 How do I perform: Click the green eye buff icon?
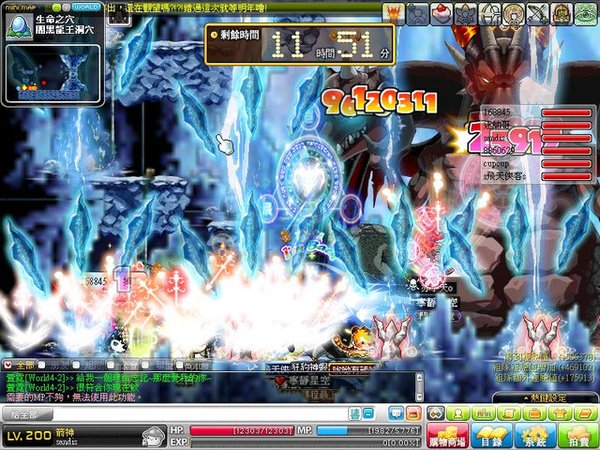586,14
